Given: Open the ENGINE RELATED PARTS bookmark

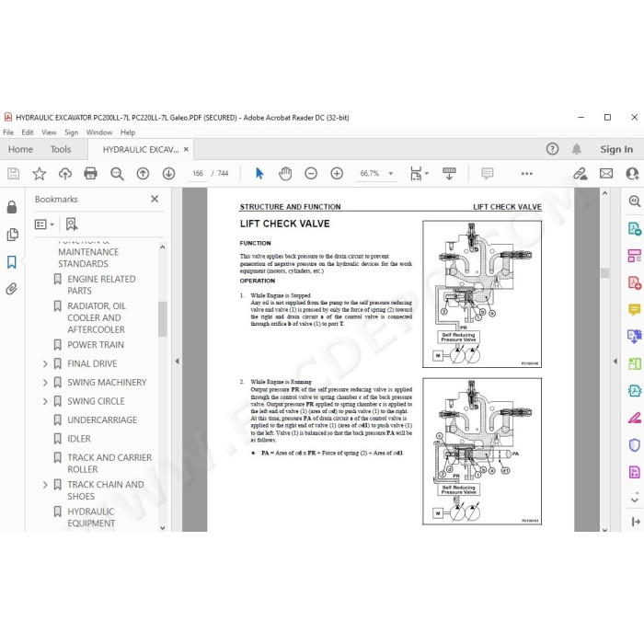Looking at the screenshot, I should (x=101, y=285).
